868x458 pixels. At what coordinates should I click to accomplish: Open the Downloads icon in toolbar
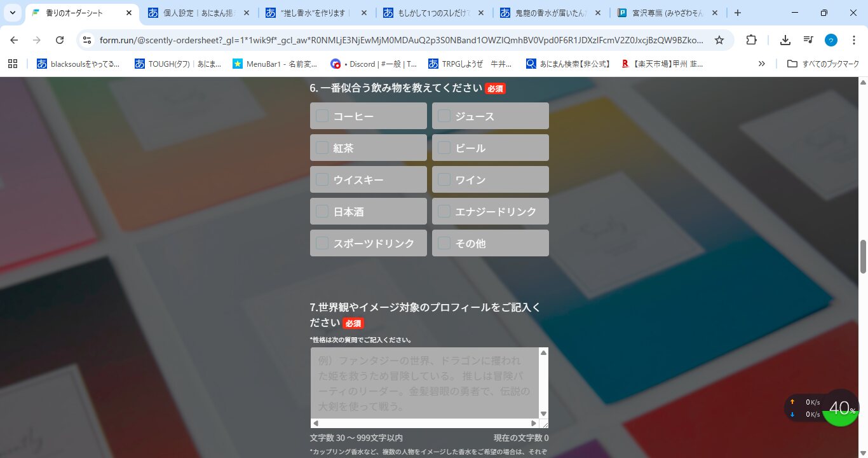point(785,40)
